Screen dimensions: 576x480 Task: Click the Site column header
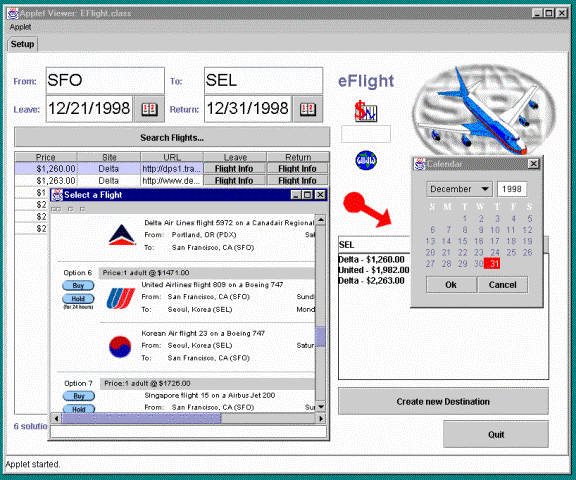pos(109,157)
